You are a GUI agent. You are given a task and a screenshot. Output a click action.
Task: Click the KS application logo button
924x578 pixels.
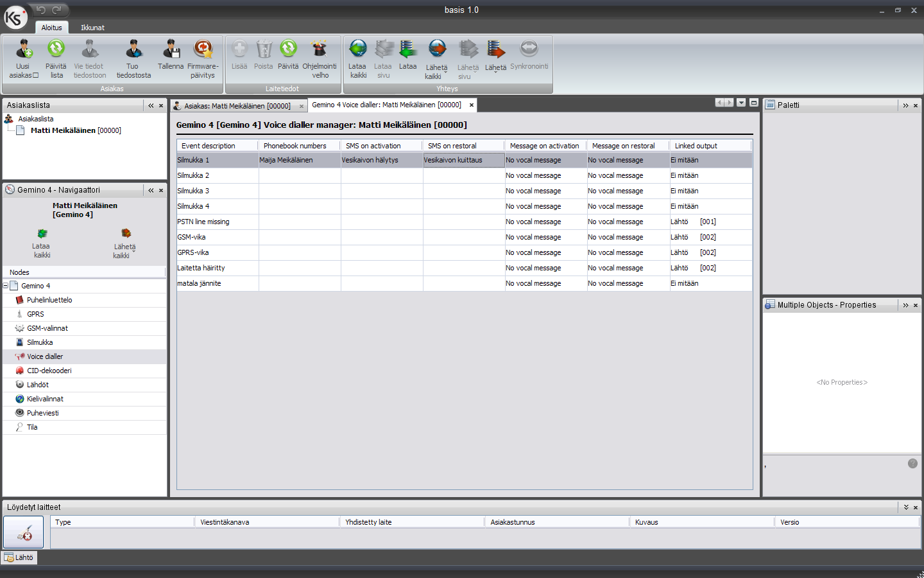pyautogui.click(x=15, y=17)
